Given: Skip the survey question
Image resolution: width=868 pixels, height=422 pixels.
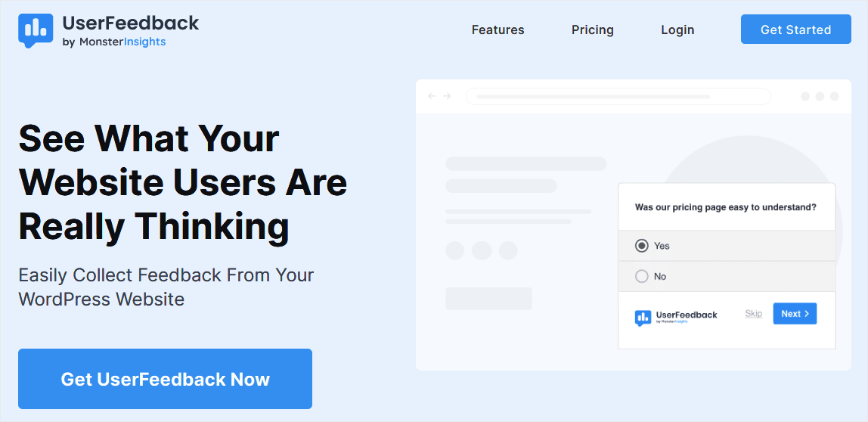Looking at the screenshot, I should coord(754,314).
